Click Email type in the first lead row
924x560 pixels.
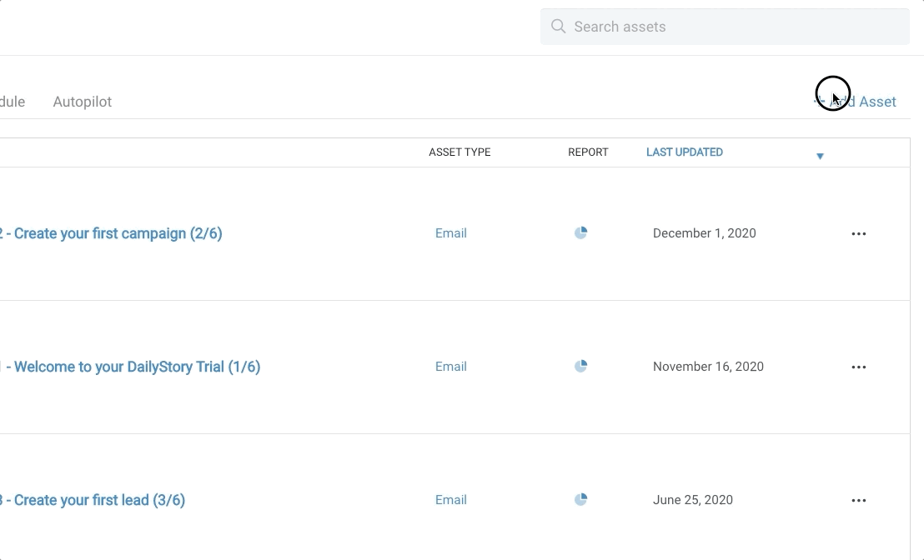[450, 500]
